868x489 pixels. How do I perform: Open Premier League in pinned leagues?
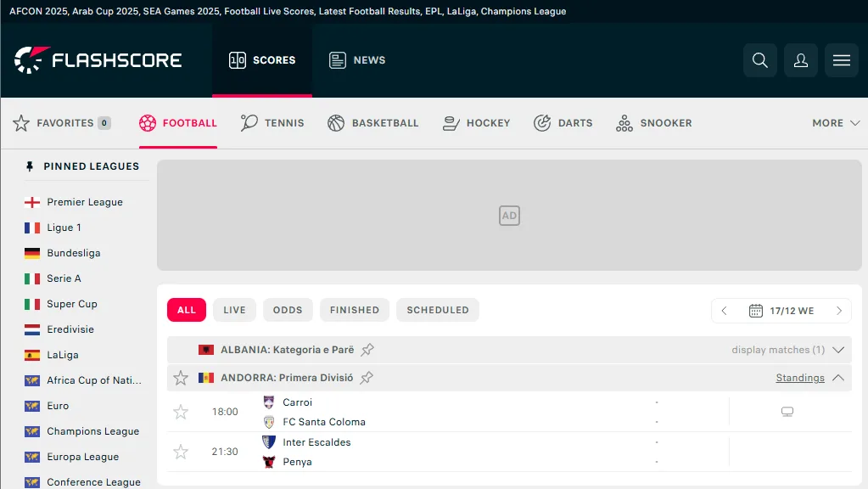click(x=85, y=202)
